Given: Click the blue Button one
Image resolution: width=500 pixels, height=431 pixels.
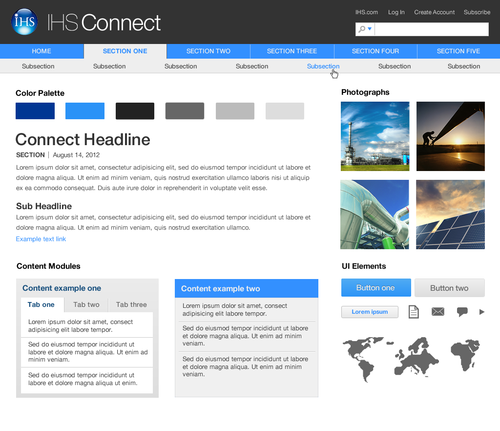Looking at the screenshot, I should 376,288.
